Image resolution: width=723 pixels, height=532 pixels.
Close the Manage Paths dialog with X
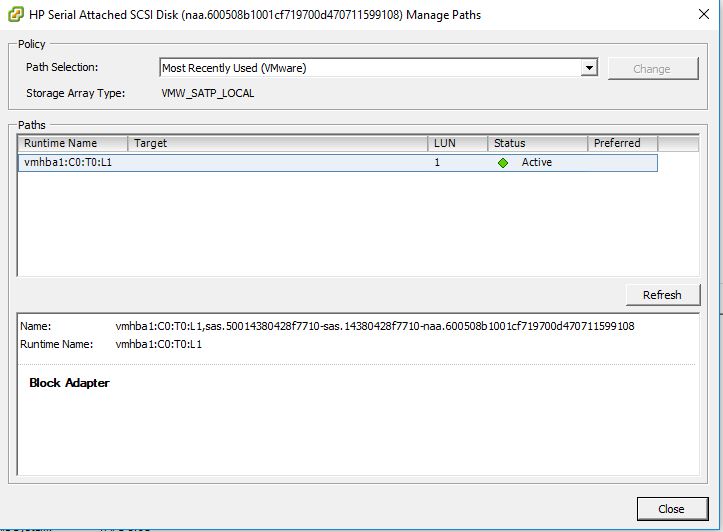pos(704,14)
